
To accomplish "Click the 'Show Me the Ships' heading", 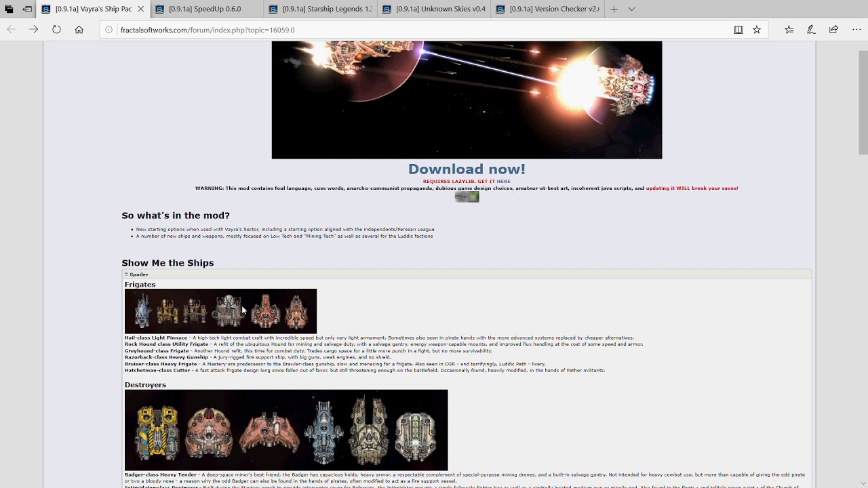I will coord(167,263).
